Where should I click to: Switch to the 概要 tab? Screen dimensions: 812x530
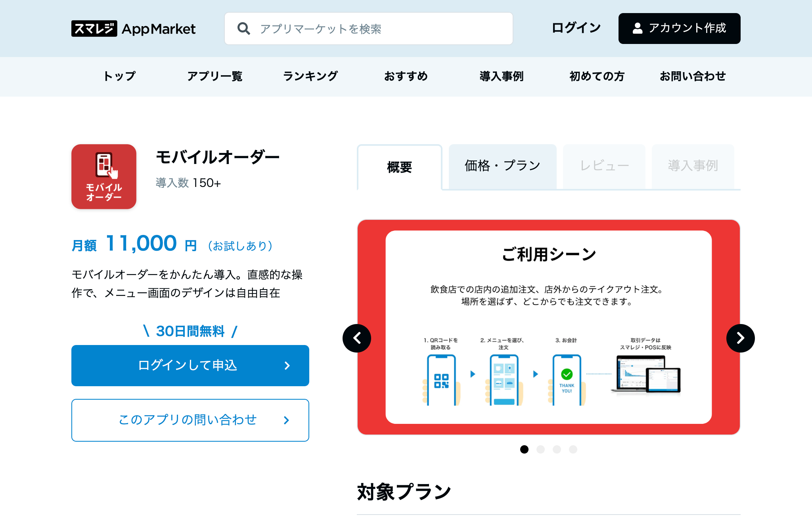399,167
